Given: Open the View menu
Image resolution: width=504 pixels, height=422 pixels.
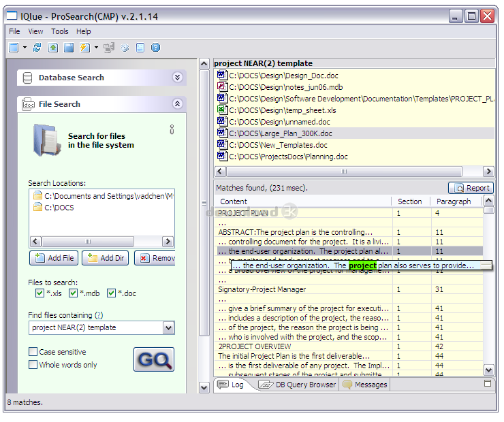Looking at the screenshot, I should [35, 31].
